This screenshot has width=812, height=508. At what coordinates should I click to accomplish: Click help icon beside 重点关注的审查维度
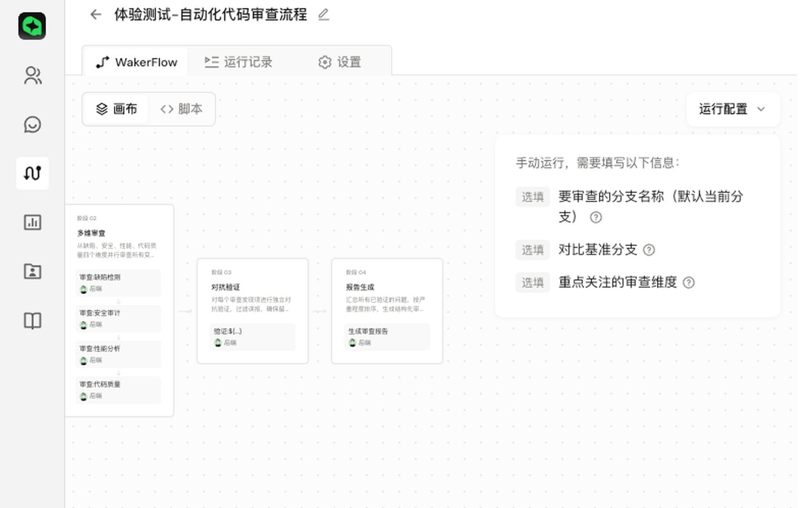point(689,283)
